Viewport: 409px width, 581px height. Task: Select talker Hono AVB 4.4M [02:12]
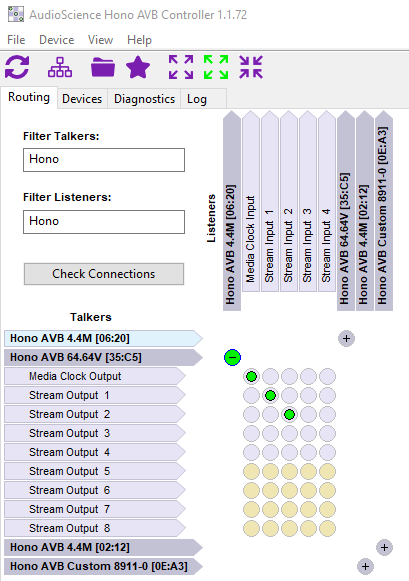103,547
